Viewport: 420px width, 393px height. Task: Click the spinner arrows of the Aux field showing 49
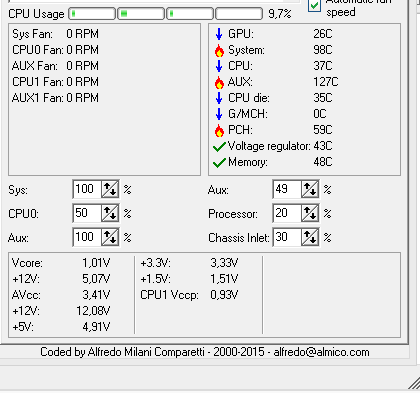tap(310, 189)
